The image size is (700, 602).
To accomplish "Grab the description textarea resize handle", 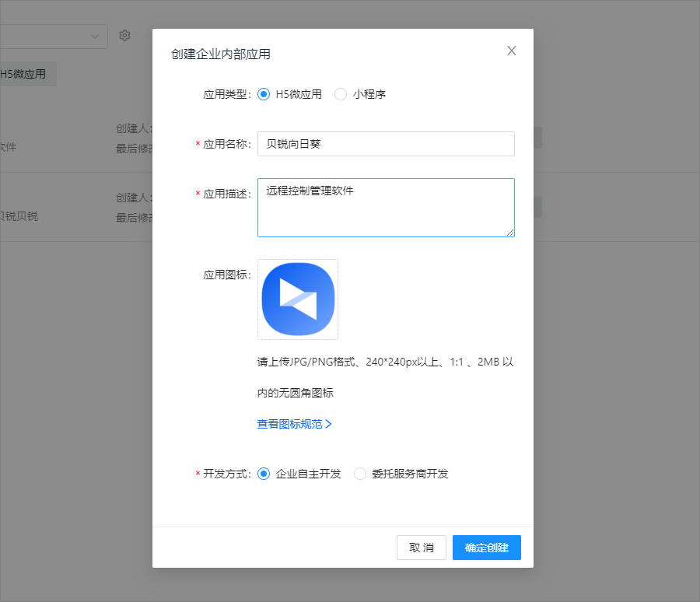I will click(510, 233).
